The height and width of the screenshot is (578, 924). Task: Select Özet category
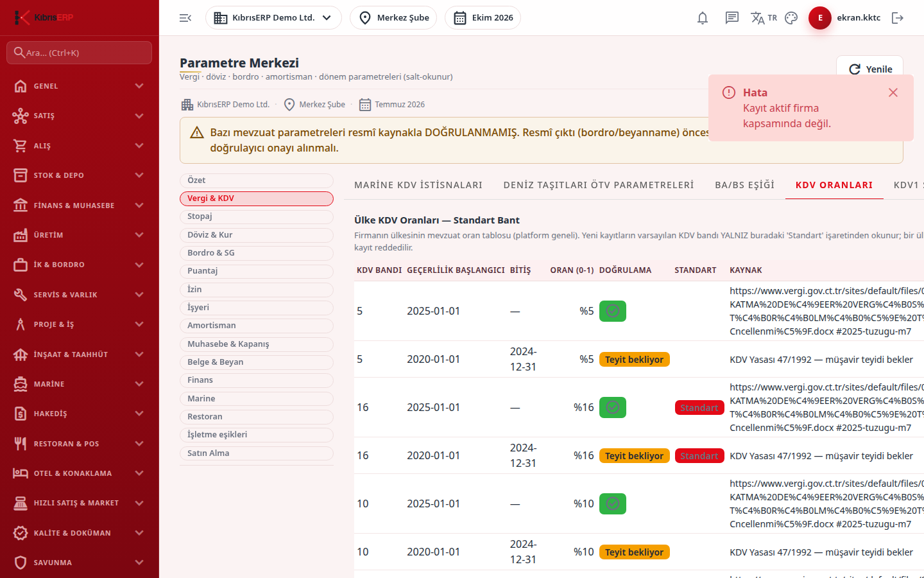point(257,180)
